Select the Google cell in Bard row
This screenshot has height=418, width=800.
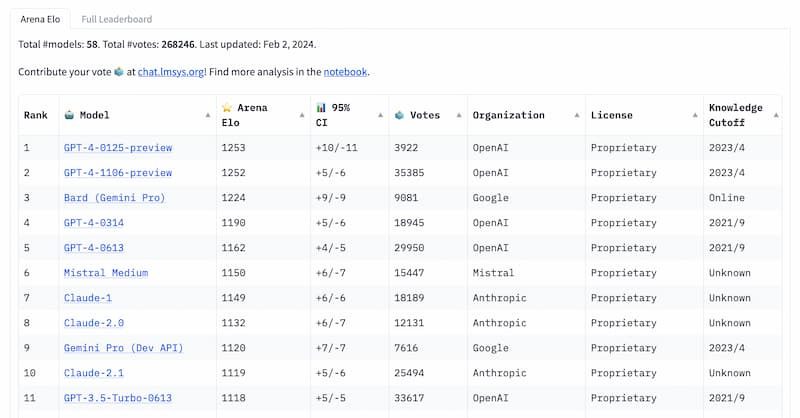point(491,198)
